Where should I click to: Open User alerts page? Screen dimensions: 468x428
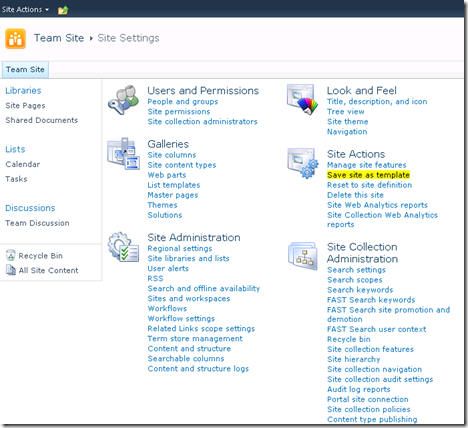pos(168,268)
